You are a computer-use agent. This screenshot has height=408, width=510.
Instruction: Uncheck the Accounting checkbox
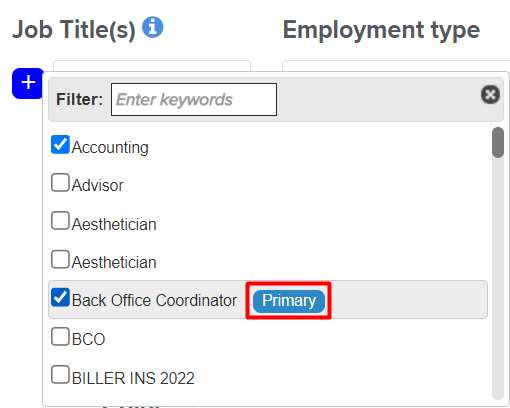click(60, 144)
